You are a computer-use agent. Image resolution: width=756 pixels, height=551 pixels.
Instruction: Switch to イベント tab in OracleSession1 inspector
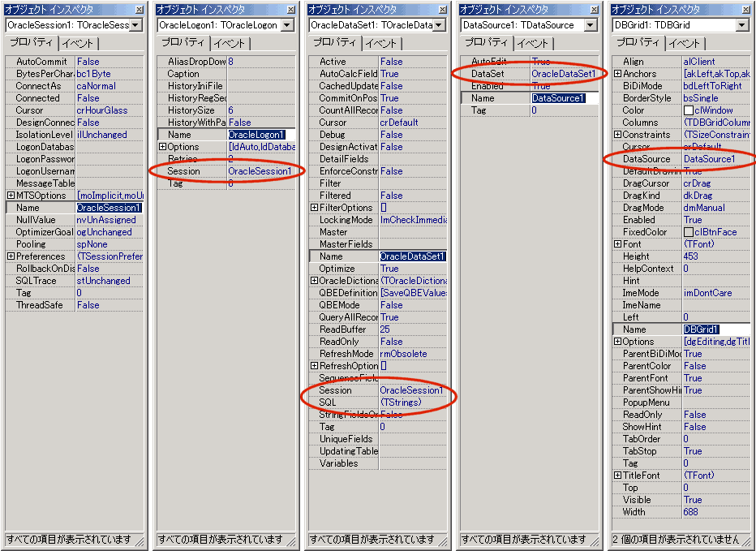tap(78, 44)
